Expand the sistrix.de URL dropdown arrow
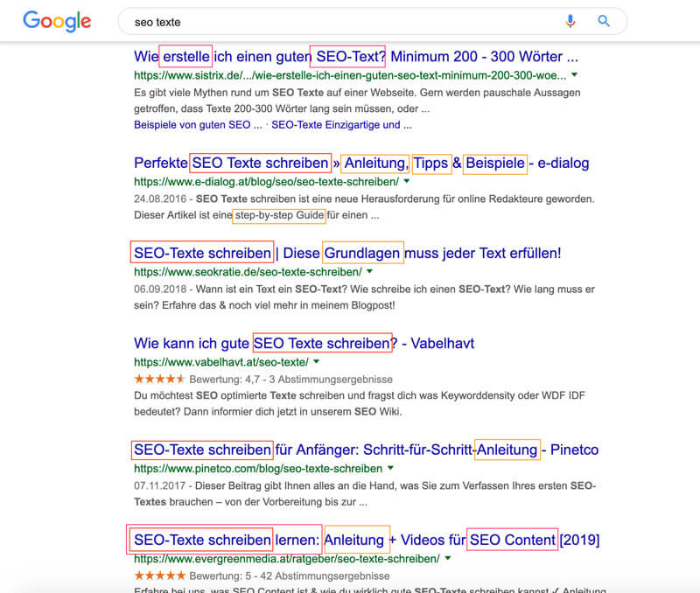This screenshot has width=700, height=593. (x=575, y=75)
